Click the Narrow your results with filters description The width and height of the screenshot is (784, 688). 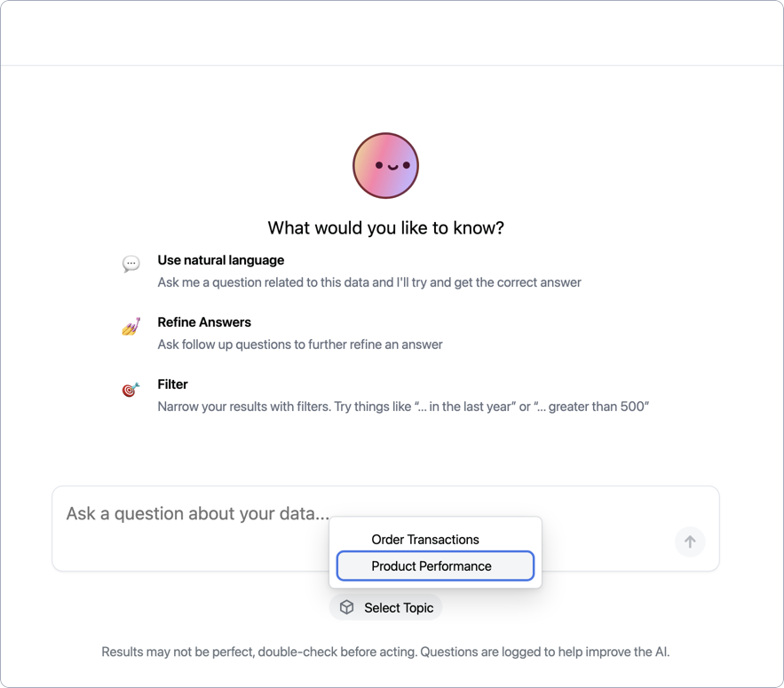point(403,407)
